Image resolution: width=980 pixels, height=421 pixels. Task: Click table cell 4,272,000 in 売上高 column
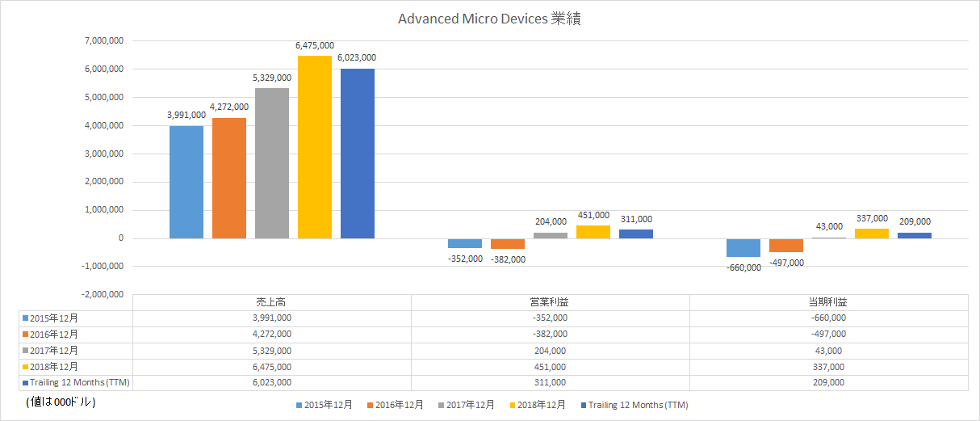click(x=272, y=335)
